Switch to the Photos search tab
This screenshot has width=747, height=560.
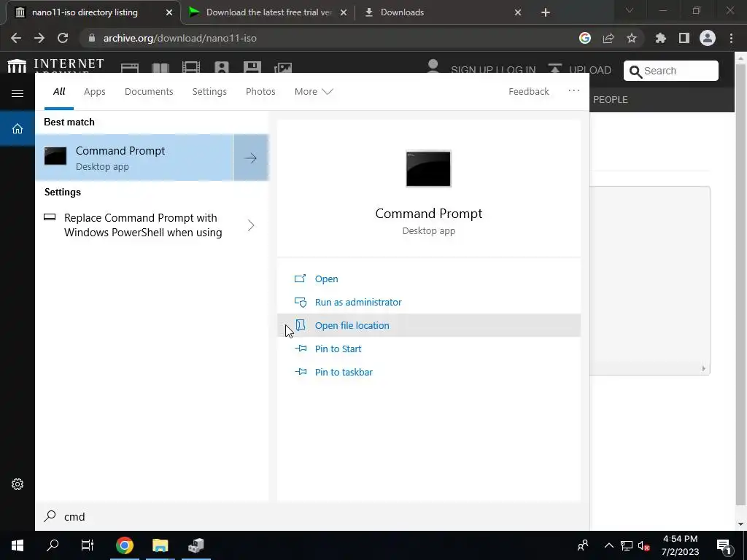(x=260, y=91)
